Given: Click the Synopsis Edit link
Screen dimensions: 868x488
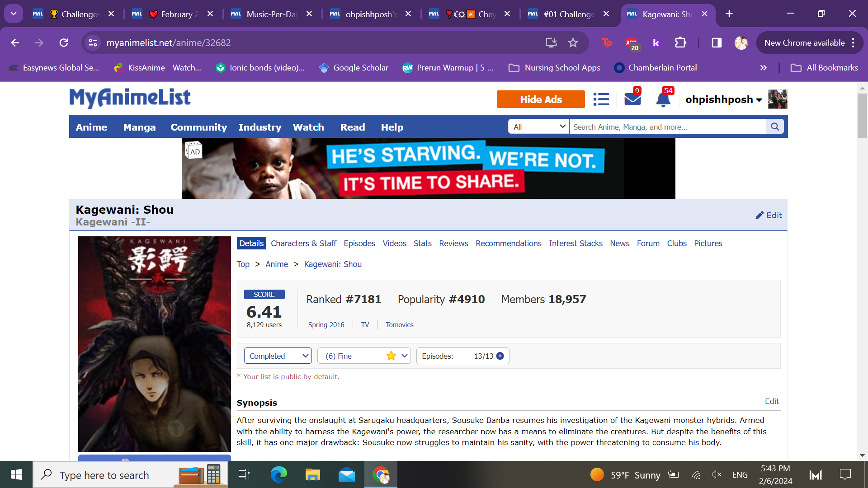Looking at the screenshot, I should coord(772,401).
